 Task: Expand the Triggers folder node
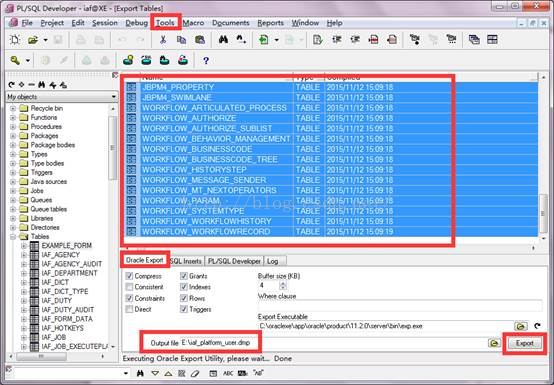pyautogui.click(x=13, y=172)
